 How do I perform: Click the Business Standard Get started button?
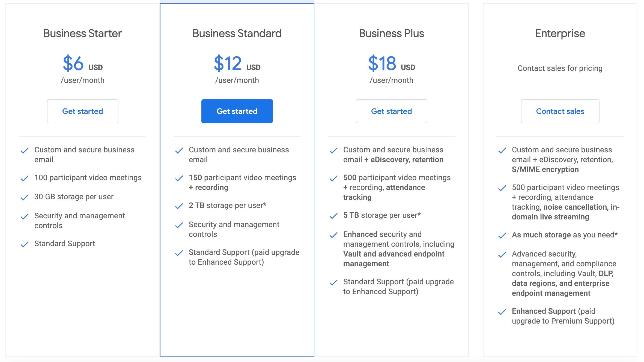click(237, 111)
